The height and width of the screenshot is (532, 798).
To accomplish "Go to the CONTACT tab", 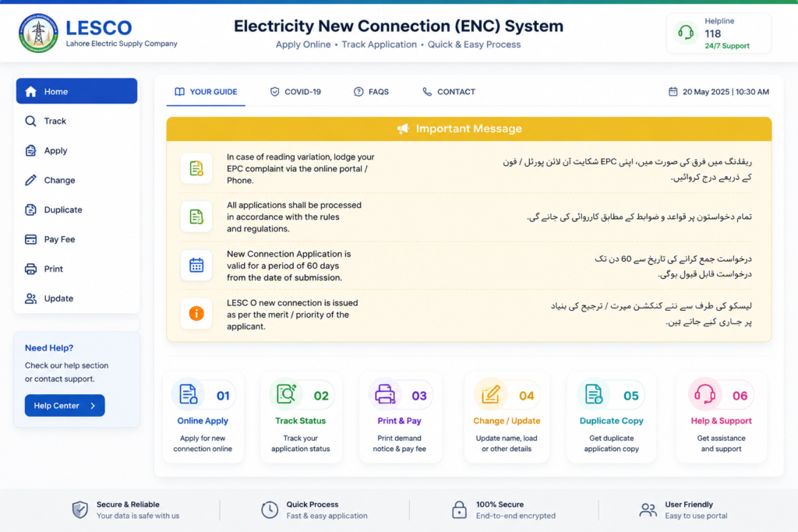I will (449, 92).
